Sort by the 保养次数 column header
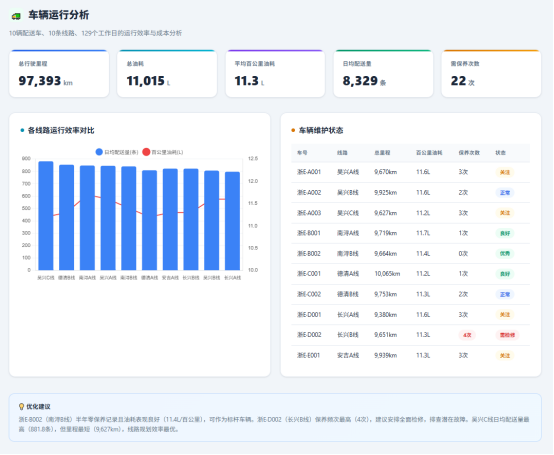The width and height of the screenshot is (554, 455). (x=469, y=153)
